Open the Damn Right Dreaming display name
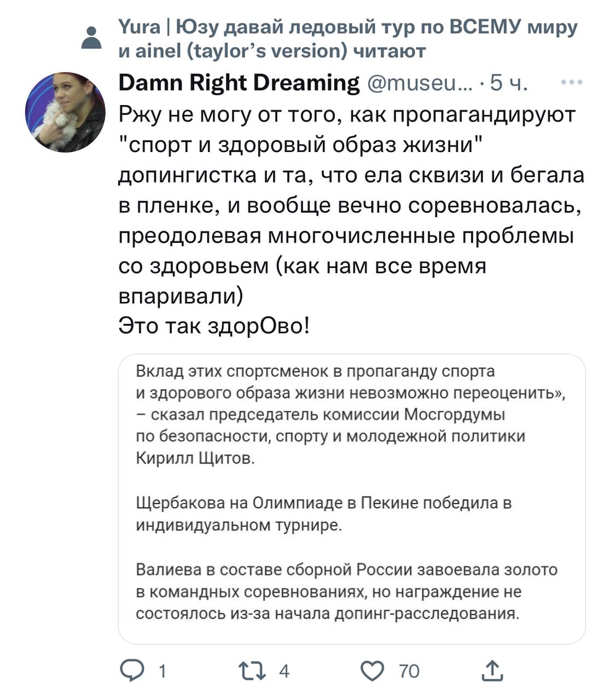The height and width of the screenshot is (700, 611). [x=239, y=83]
